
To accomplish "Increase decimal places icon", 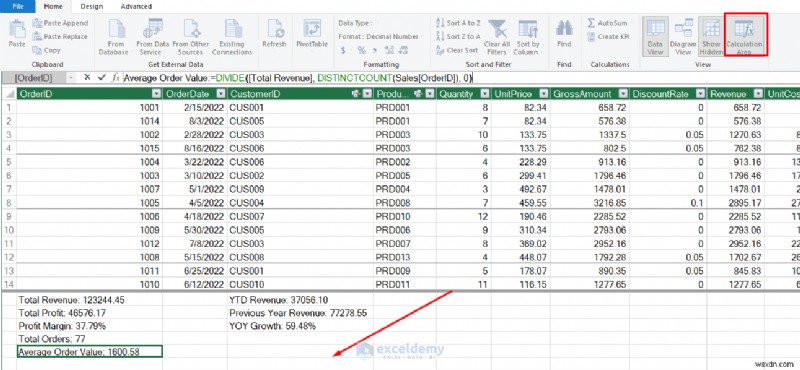I will [389, 50].
